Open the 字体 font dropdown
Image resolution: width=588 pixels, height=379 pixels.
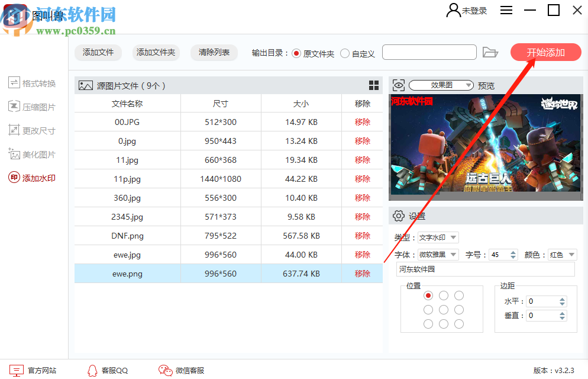(x=439, y=254)
